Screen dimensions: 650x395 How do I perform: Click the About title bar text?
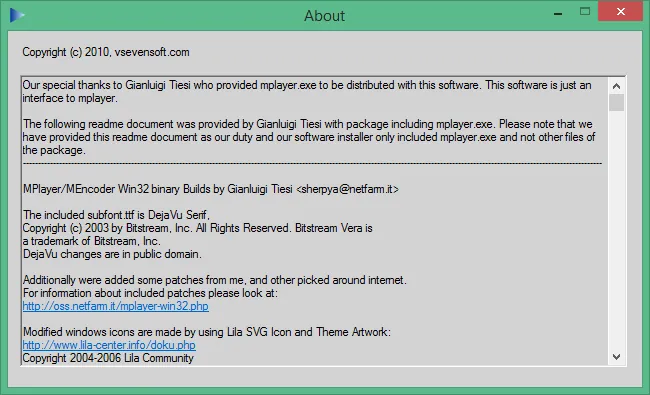pos(324,16)
